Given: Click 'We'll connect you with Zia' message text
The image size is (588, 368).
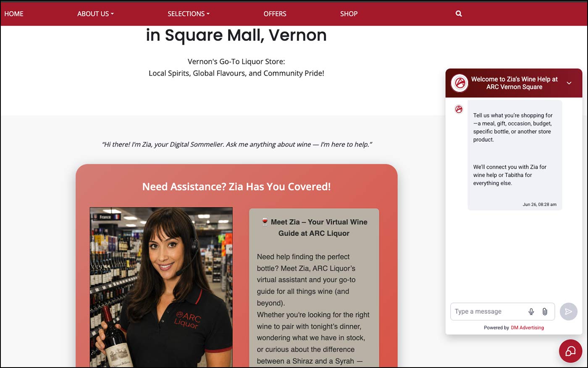Looking at the screenshot, I should (x=510, y=175).
